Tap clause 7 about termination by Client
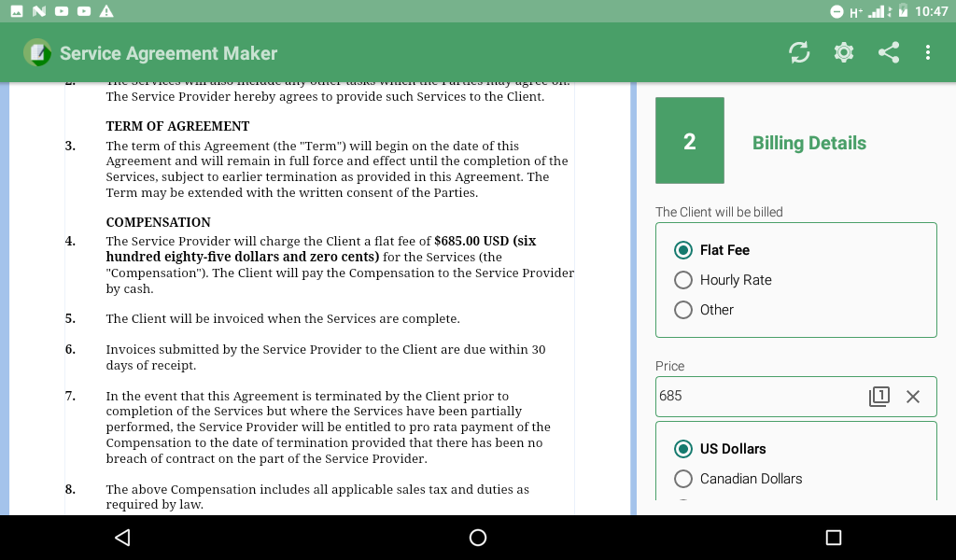Viewport: 956px width, 560px height. pos(328,427)
